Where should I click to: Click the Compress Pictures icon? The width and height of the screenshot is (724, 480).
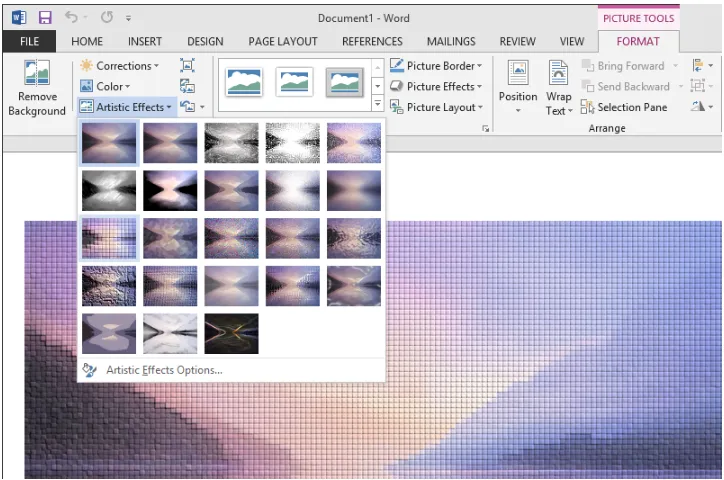click(x=187, y=66)
